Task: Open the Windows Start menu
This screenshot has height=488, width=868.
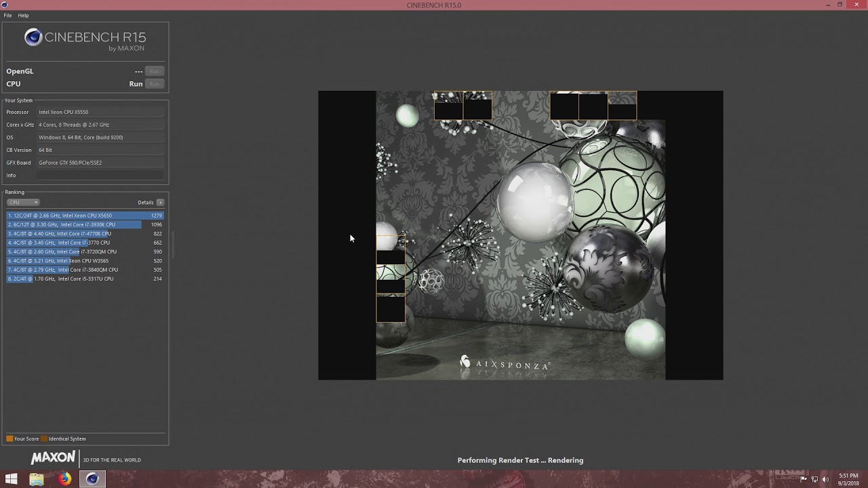Action: 12,479
